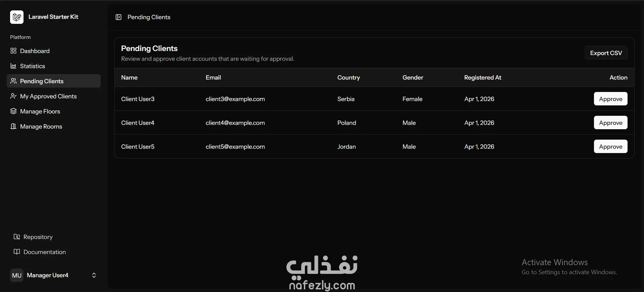Approve Client User4
Screen dimensions: 644x292
[610, 123]
